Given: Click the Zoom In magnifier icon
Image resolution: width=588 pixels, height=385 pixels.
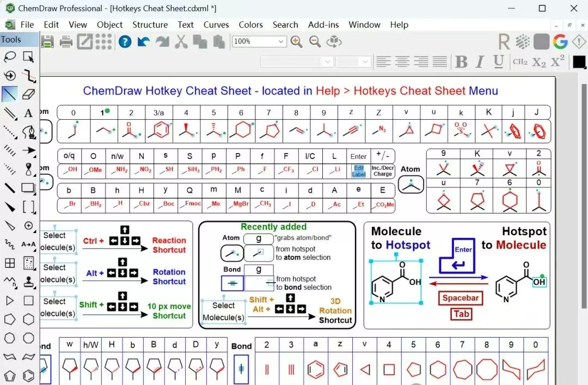Looking at the screenshot, I should (296, 41).
